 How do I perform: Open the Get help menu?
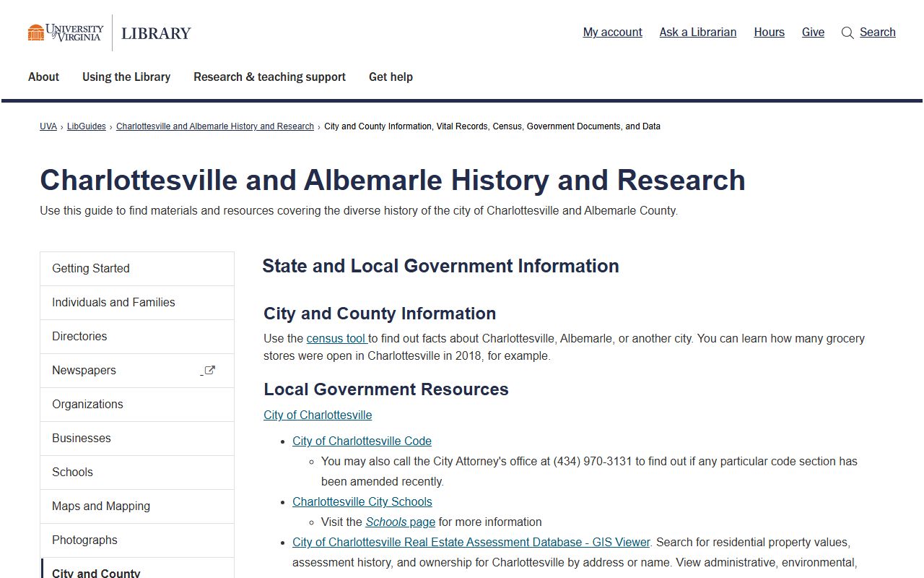[391, 77]
